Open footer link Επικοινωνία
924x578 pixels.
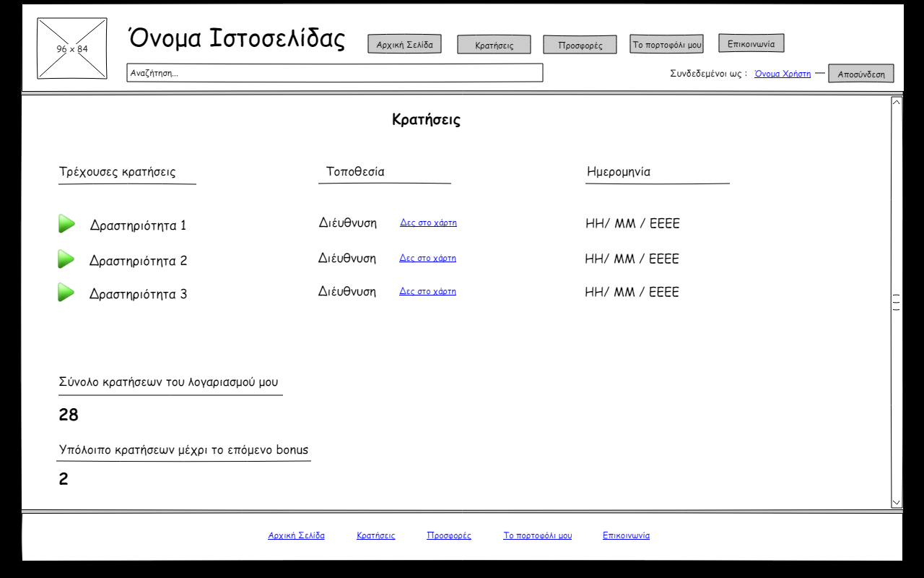pyautogui.click(x=626, y=535)
